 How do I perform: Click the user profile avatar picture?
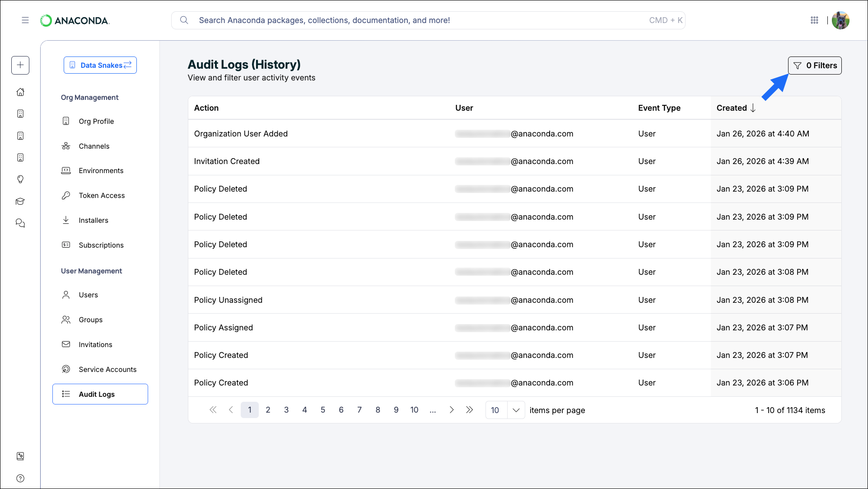point(841,20)
